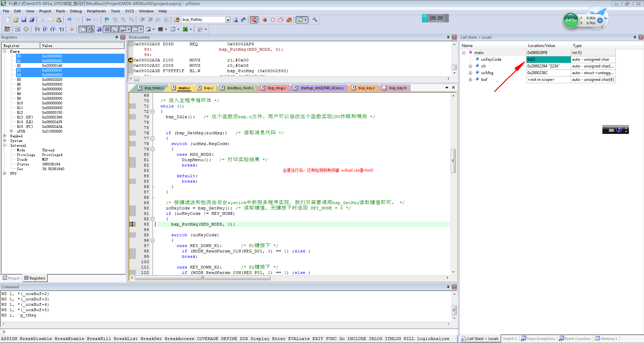Click Run to Cursor Line icon
644x343 pixels.
[61, 29]
